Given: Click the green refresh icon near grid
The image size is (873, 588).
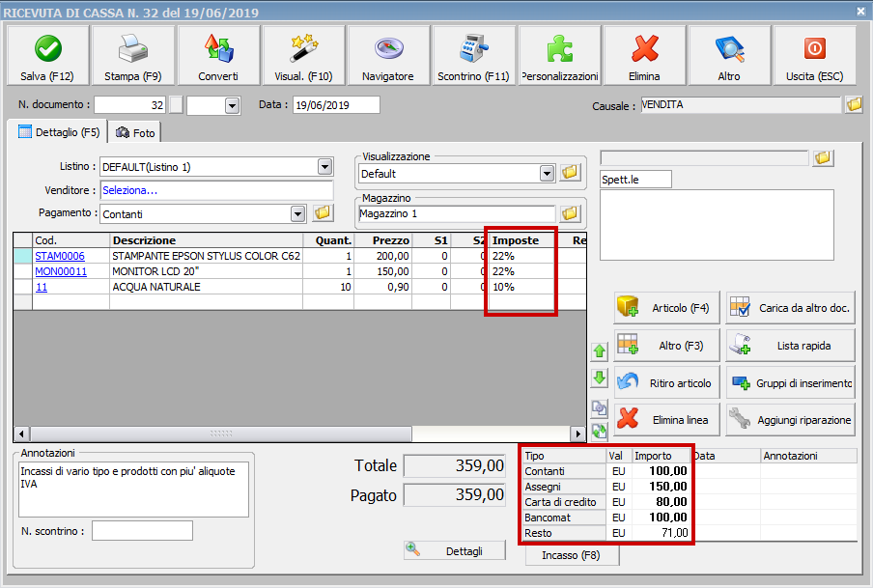Looking at the screenshot, I should point(600,431).
